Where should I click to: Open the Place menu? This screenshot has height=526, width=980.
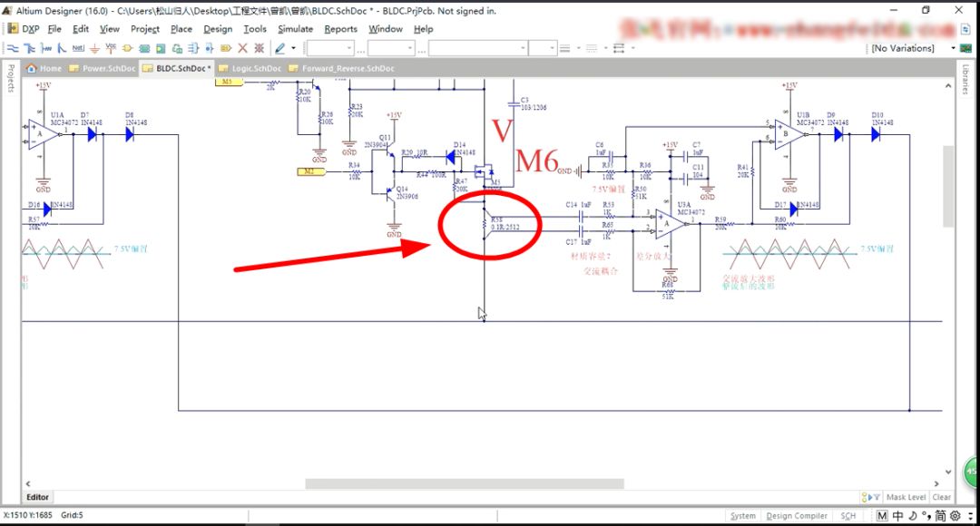pos(181,29)
